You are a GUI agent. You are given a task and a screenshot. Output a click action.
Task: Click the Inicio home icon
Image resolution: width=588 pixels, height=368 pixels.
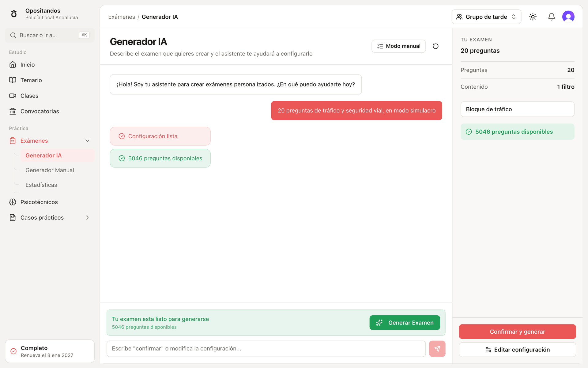pyautogui.click(x=13, y=64)
